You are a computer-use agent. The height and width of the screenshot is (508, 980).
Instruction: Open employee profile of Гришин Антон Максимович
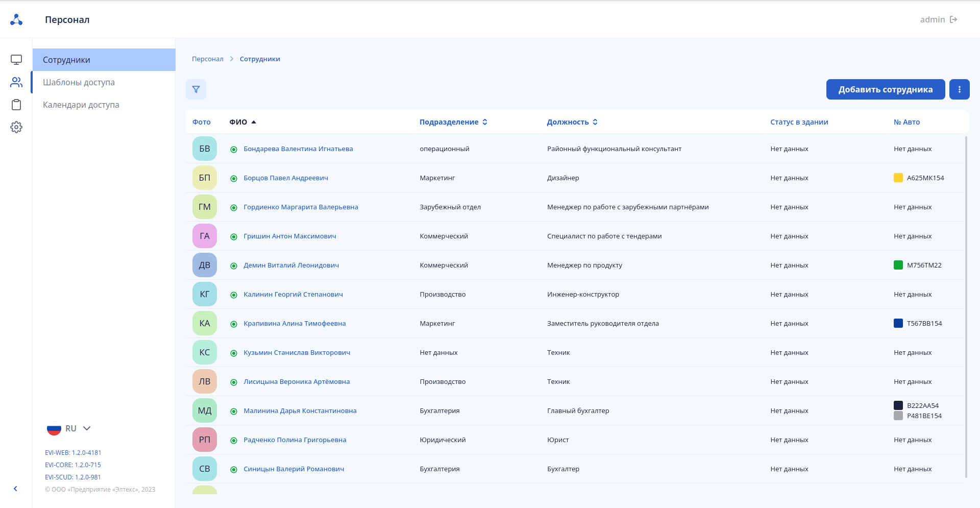tap(289, 236)
